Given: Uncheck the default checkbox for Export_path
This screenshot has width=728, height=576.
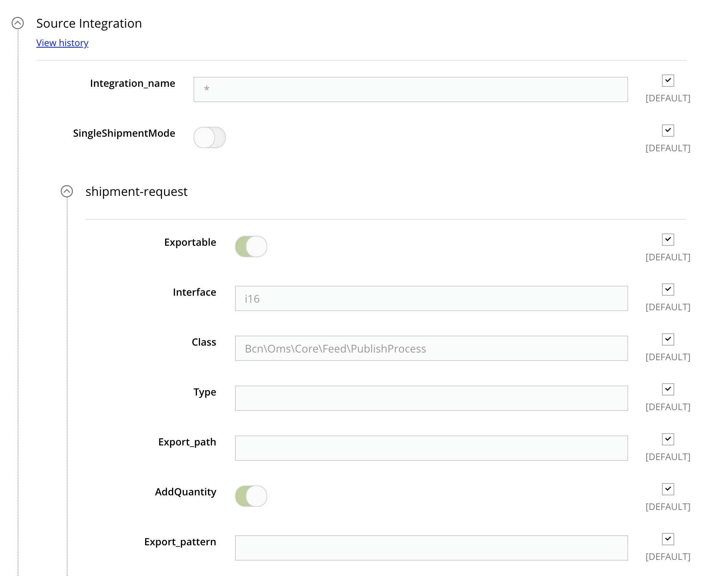Looking at the screenshot, I should (x=668, y=439).
